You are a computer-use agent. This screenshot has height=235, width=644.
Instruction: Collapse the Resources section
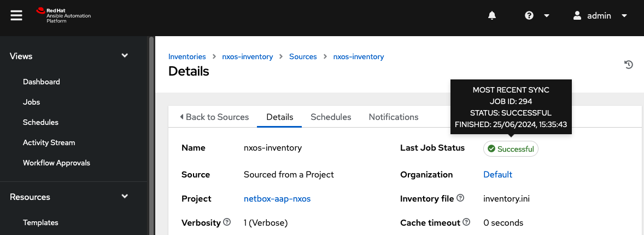[125, 196]
